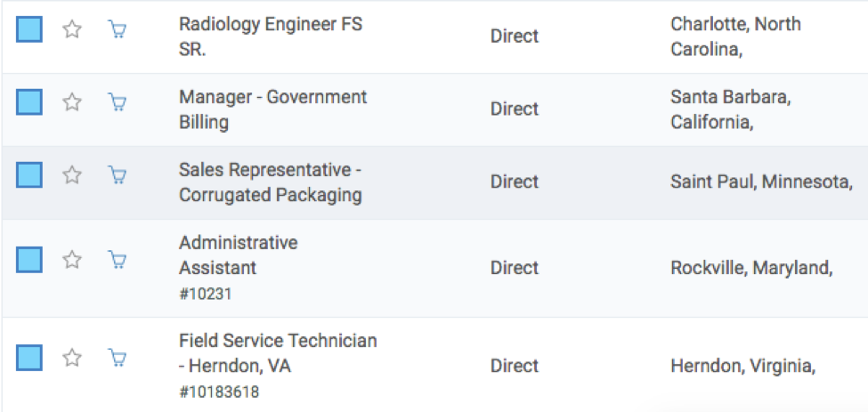Open Manager - Government Billing job title

coord(272,109)
